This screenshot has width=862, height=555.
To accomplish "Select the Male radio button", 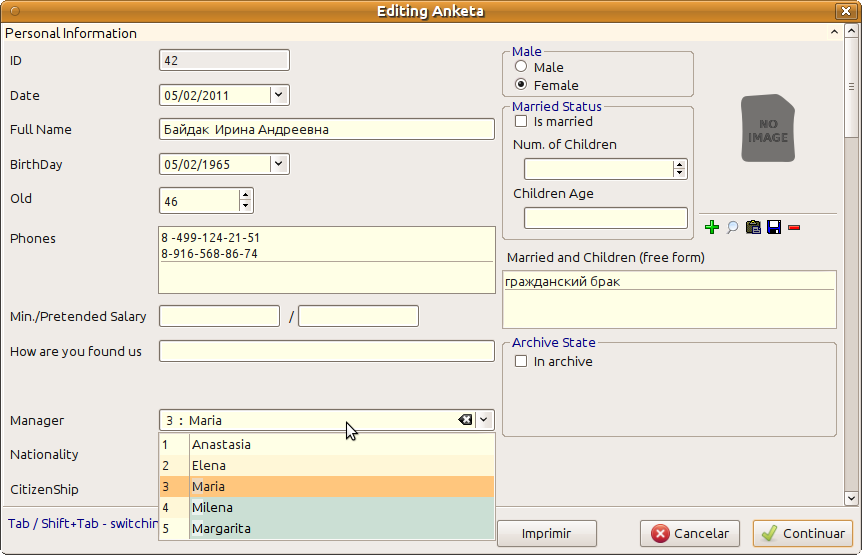I will [x=521, y=66].
